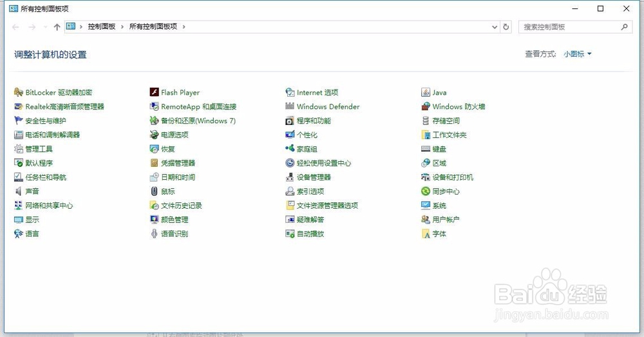
Task: Open the 语音识别 microphone icon
Action: click(154, 233)
